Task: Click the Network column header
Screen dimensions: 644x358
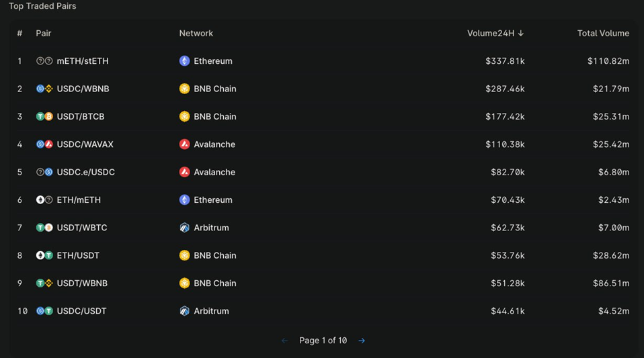Action: (196, 34)
